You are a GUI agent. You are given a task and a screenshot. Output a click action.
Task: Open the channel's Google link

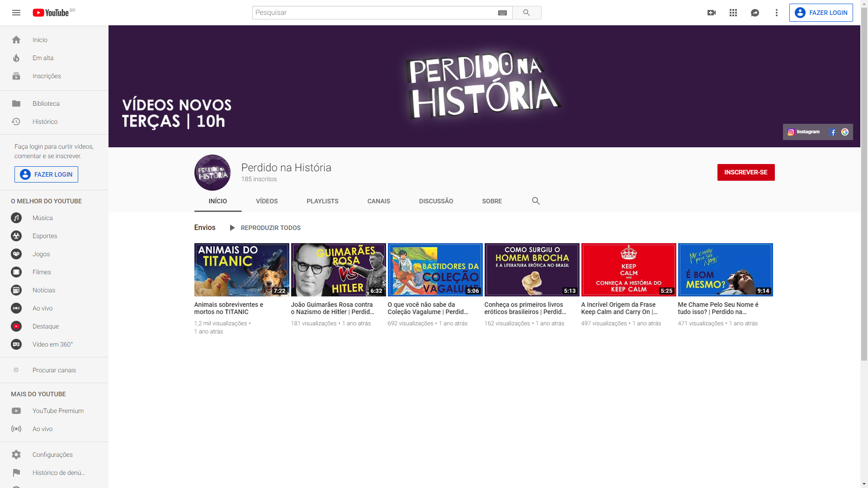click(845, 132)
